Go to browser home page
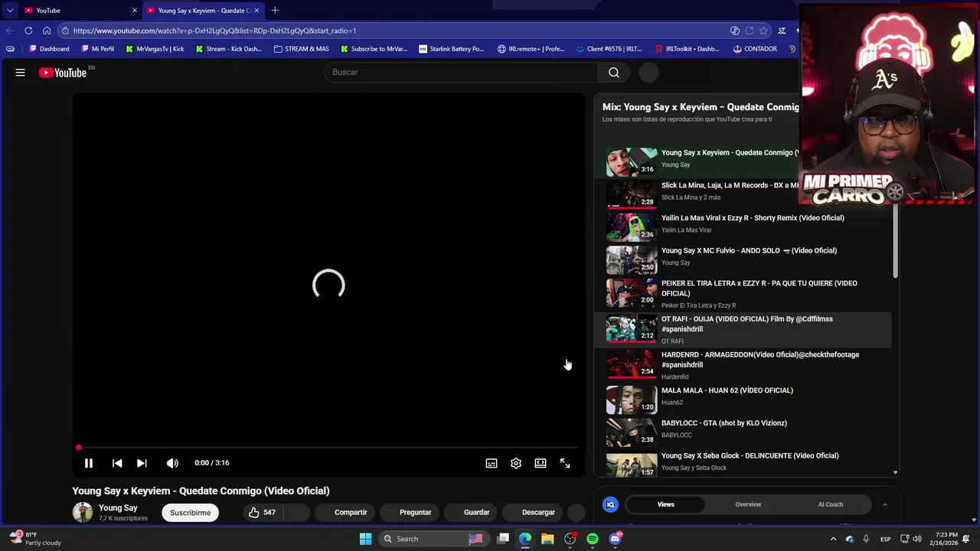 click(x=47, y=31)
